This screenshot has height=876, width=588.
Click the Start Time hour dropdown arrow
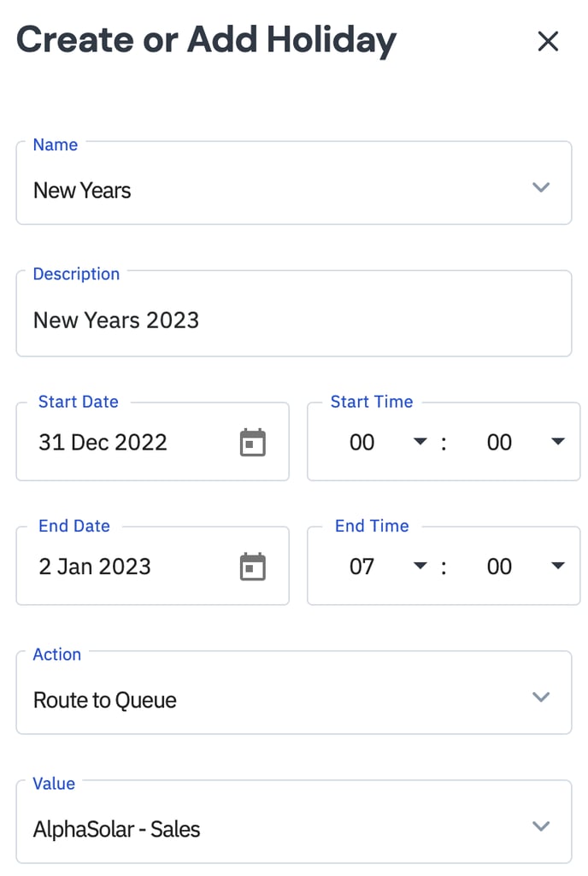click(420, 442)
